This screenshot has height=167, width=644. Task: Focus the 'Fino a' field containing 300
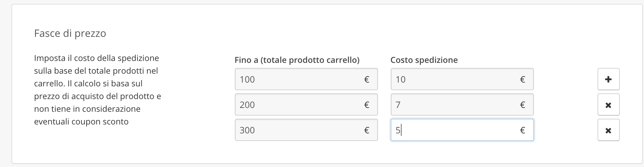pos(299,130)
